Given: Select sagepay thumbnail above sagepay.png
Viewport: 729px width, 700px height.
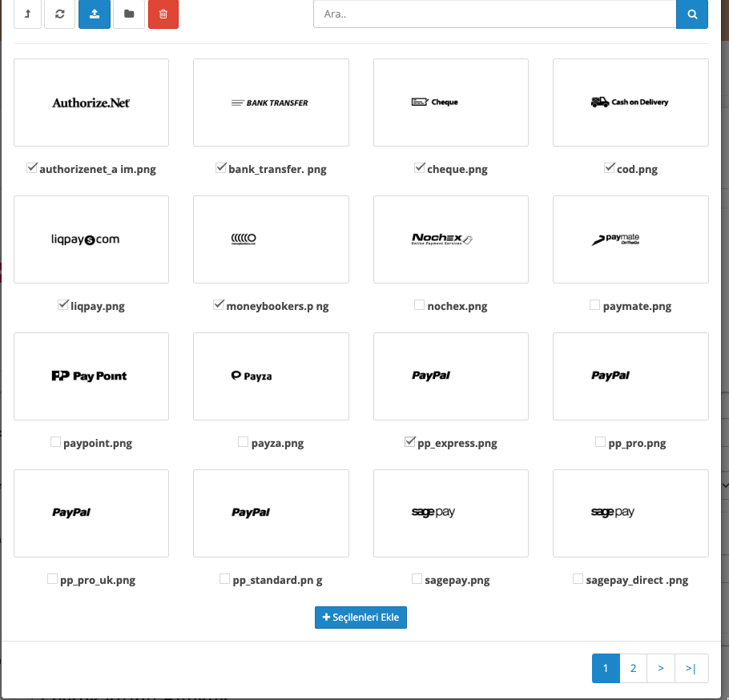Looking at the screenshot, I should point(451,513).
